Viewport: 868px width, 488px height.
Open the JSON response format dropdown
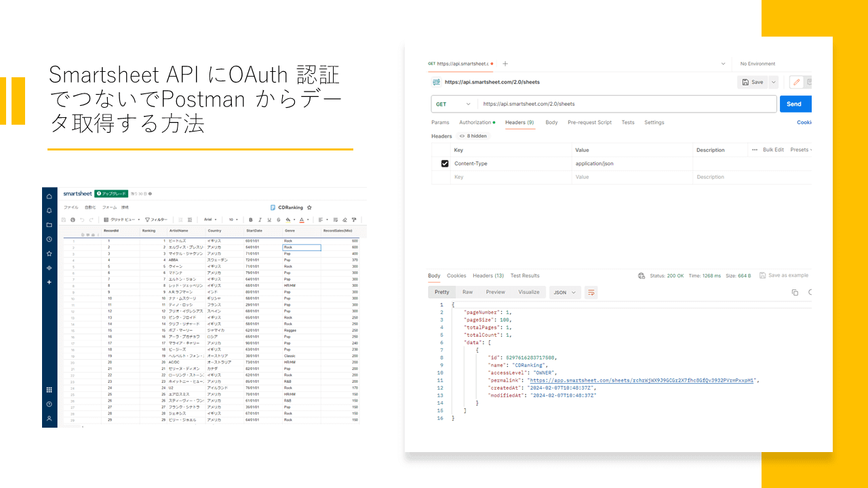tap(565, 292)
